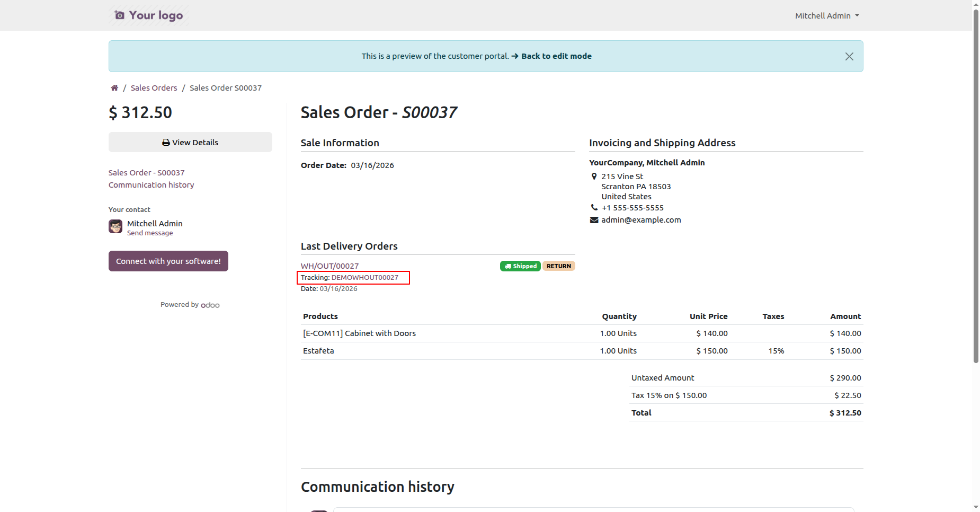Open tracking number DEMOWHOUT00027
Screen dimensions: 980x512
[364, 278]
